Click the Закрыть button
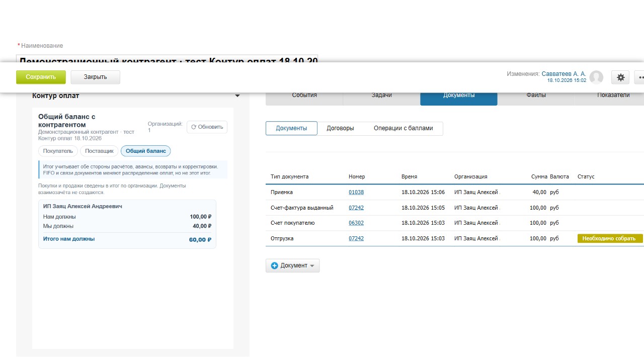The width and height of the screenshot is (644, 362). pos(95,77)
